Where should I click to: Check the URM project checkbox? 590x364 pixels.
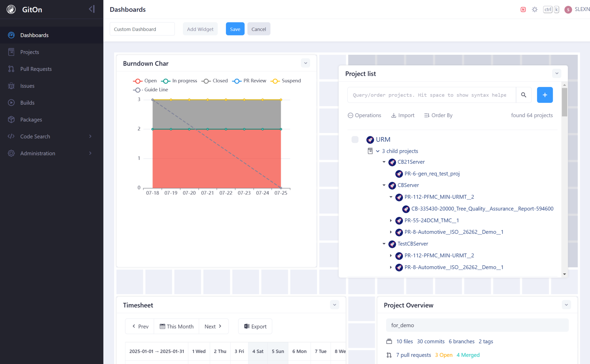[x=355, y=140]
